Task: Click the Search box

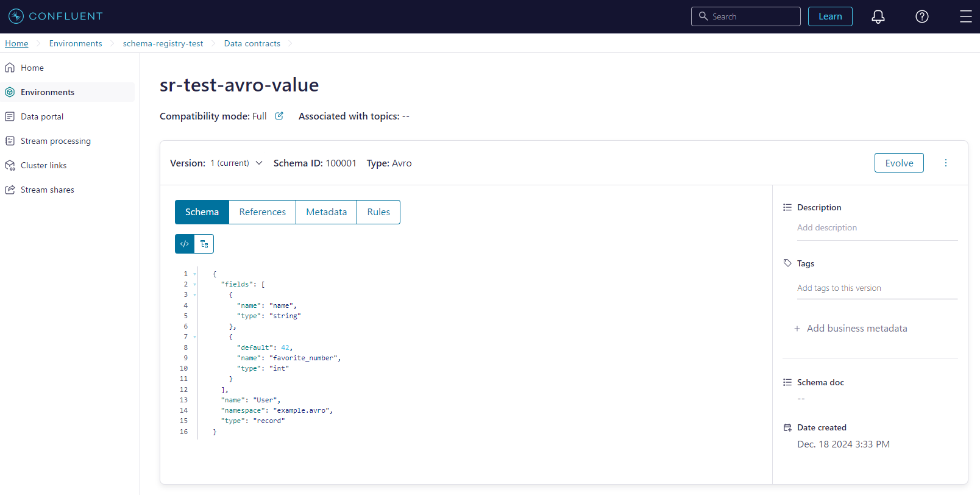Action: (745, 16)
